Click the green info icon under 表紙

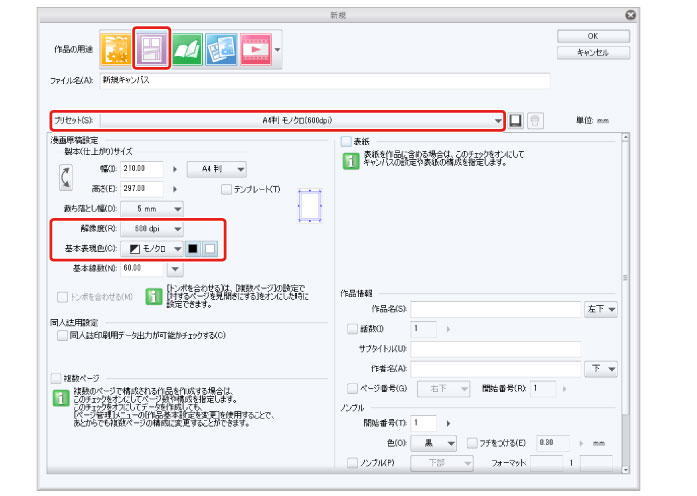click(x=351, y=161)
